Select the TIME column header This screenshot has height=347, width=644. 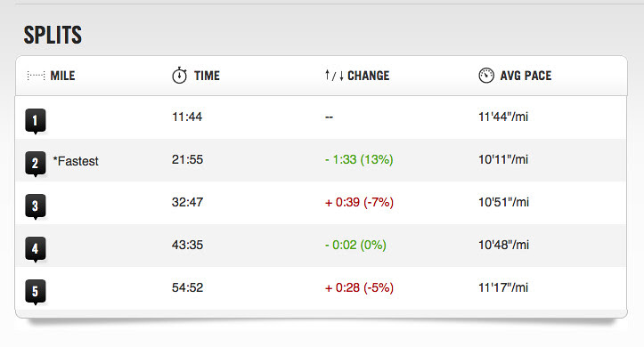(x=207, y=76)
